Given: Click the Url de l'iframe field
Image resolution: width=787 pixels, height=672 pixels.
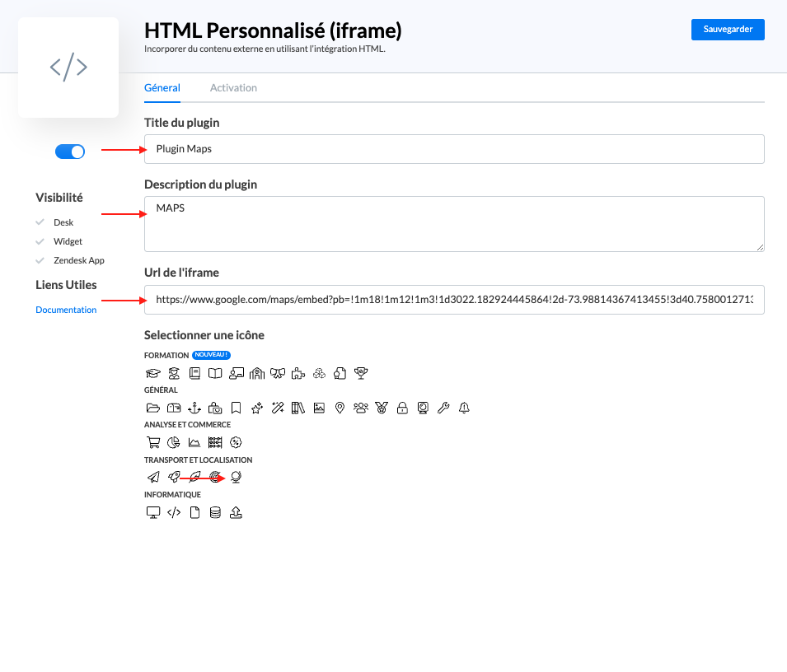Looking at the screenshot, I should click(x=453, y=301).
